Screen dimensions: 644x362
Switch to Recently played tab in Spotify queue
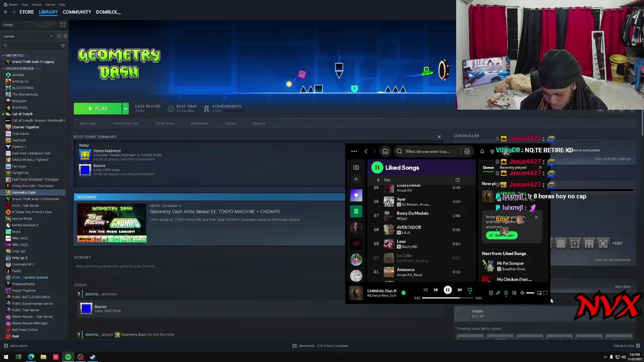(x=513, y=167)
